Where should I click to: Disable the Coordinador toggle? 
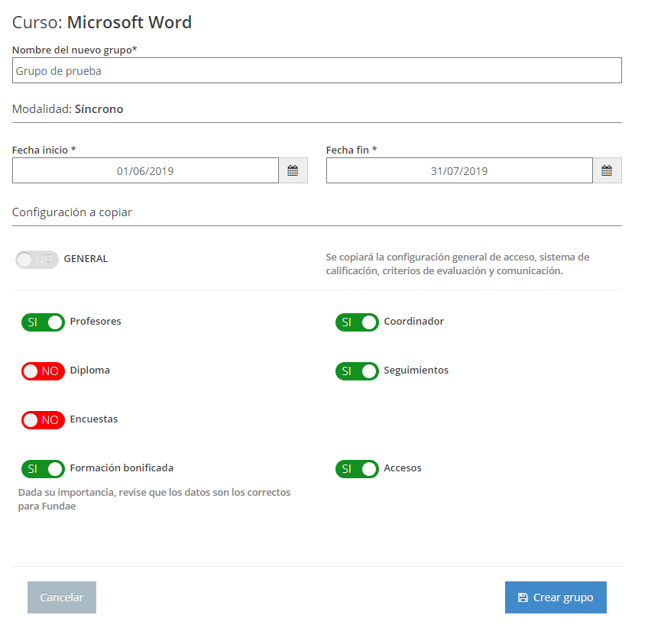357,322
